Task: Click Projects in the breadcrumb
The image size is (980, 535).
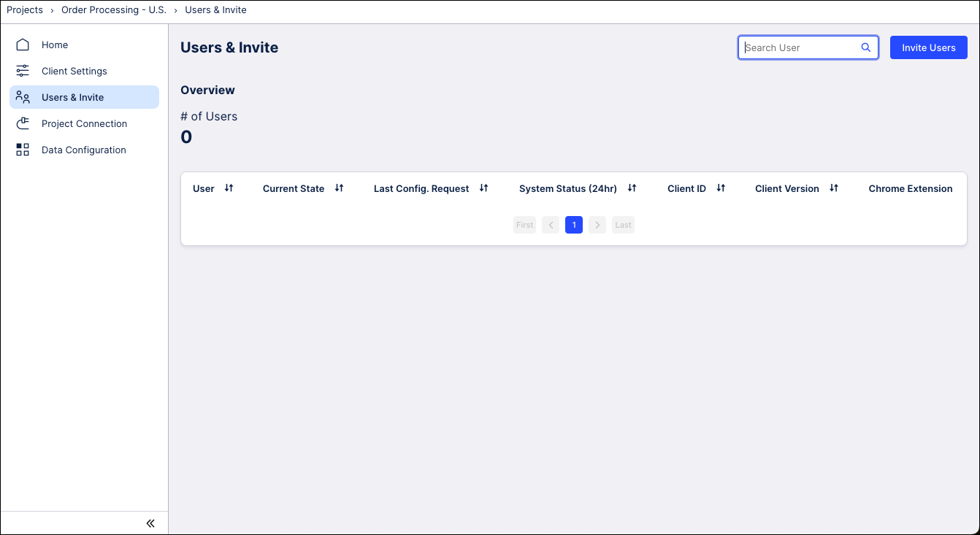Action: 25,10
